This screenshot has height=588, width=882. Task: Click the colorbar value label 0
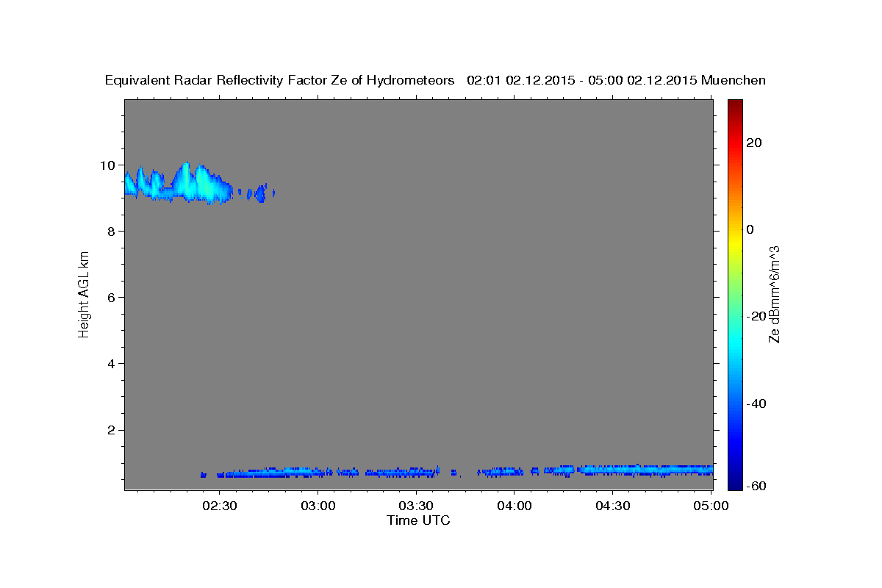[750, 229]
